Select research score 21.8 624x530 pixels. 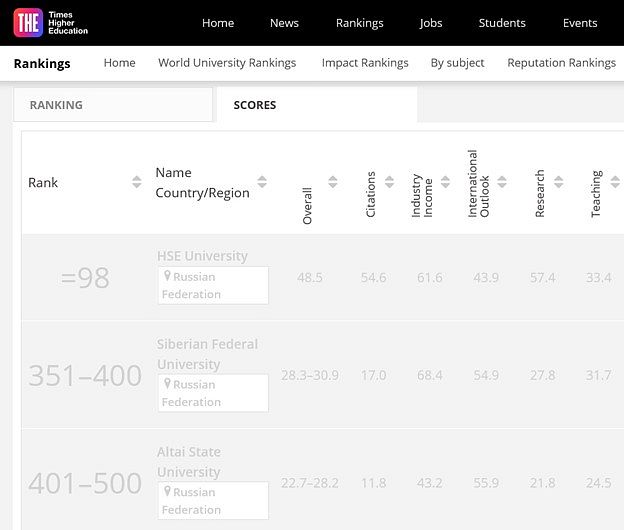[542, 483]
